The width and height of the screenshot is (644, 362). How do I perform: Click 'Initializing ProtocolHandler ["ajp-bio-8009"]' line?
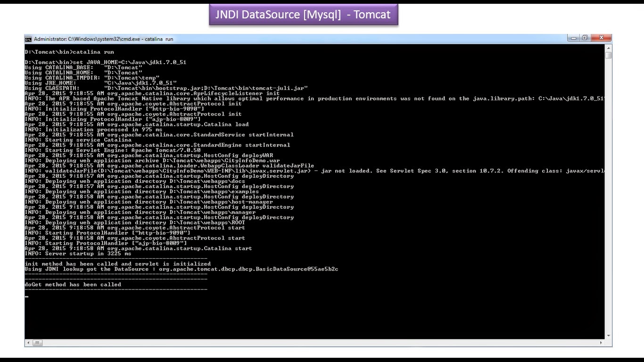click(112, 119)
